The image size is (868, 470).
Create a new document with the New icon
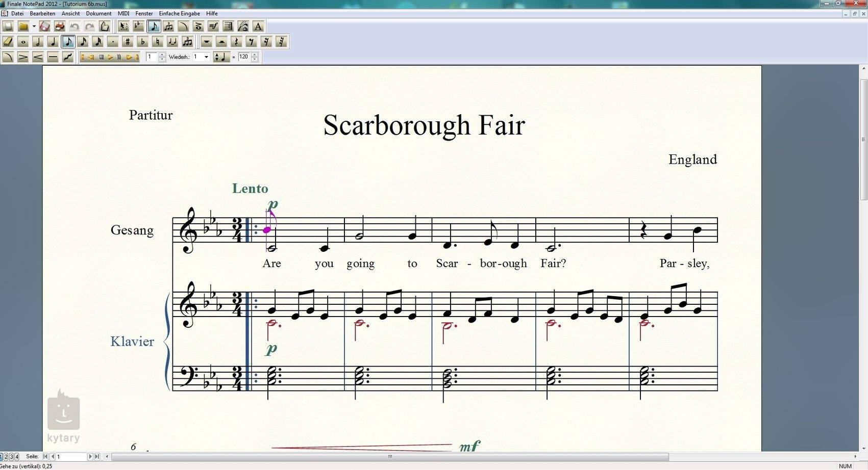[x=8, y=27]
